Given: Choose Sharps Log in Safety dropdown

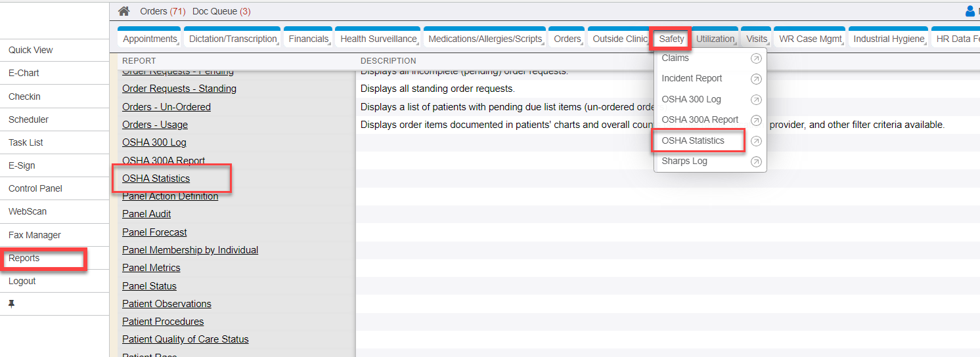Looking at the screenshot, I should coord(684,161).
